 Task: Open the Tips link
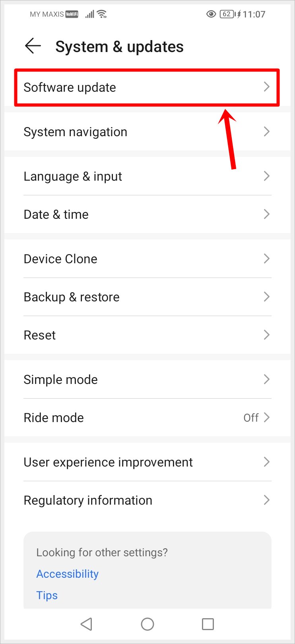click(x=47, y=595)
